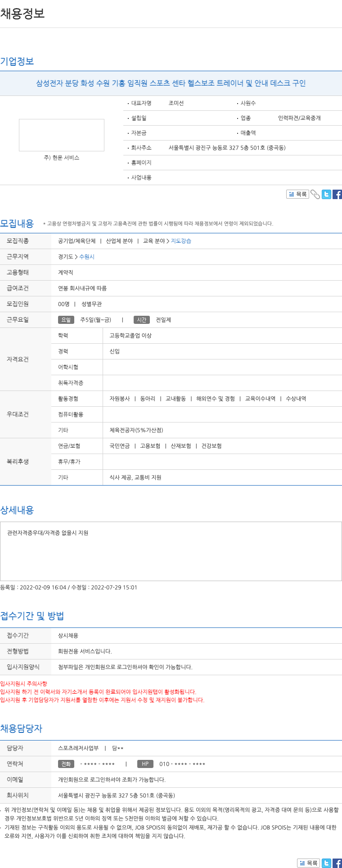Screen dimensions: 342x868
Task: Click the 요일 badge in work days row
Action: tap(66, 320)
